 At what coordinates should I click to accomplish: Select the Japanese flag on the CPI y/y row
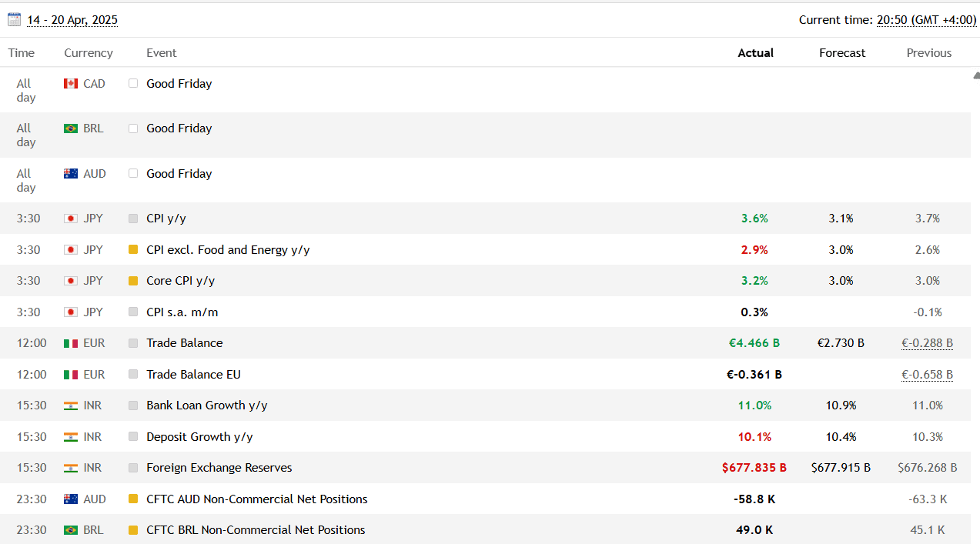tap(69, 218)
